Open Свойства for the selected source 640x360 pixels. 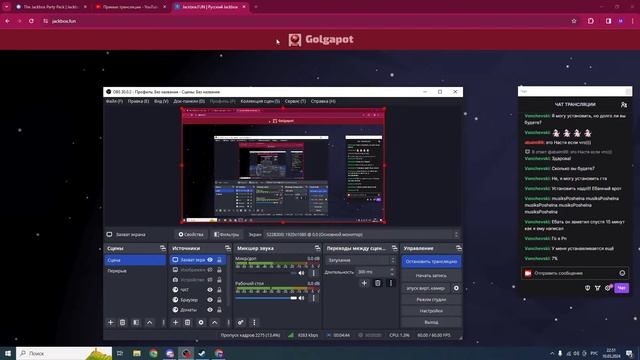point(191,235)
